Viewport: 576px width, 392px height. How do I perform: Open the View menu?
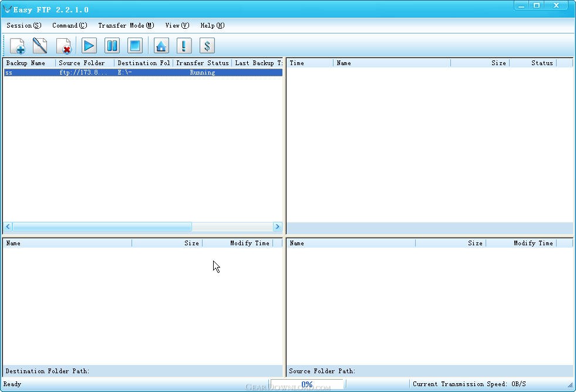pyautogui.click(x=177, y=25)
